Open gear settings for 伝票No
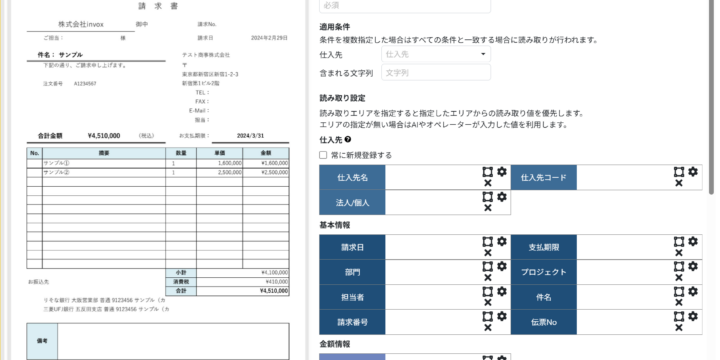720x360 pixels. tap(693, 316)
